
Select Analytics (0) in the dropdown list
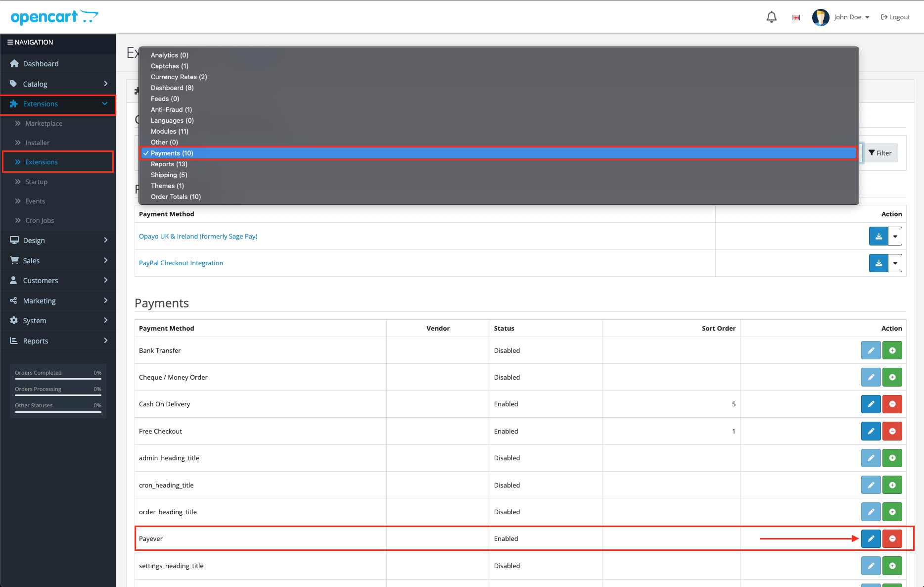point(499,55)
